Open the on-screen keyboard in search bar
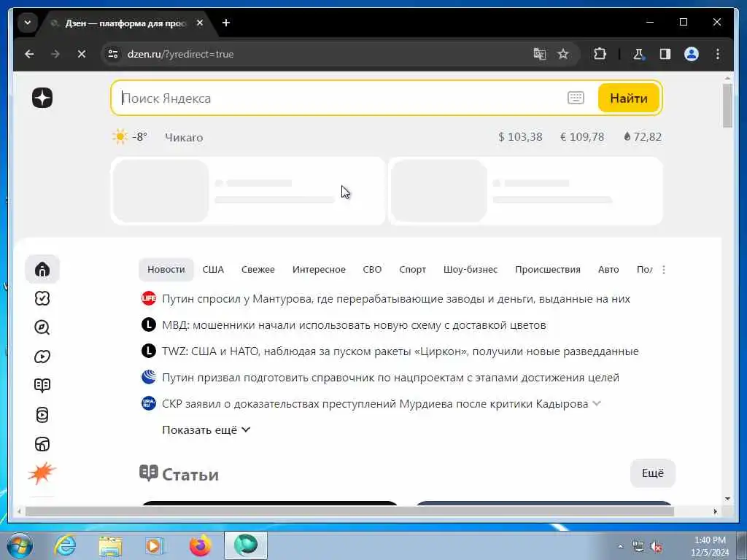Image resolution: width=747 pixels, height=560 pixels. 576,98
